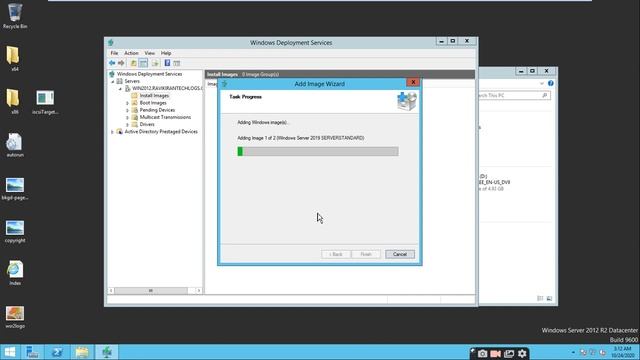Click the Finish button in the wizard
640x360 pixels.
[366, 254]
